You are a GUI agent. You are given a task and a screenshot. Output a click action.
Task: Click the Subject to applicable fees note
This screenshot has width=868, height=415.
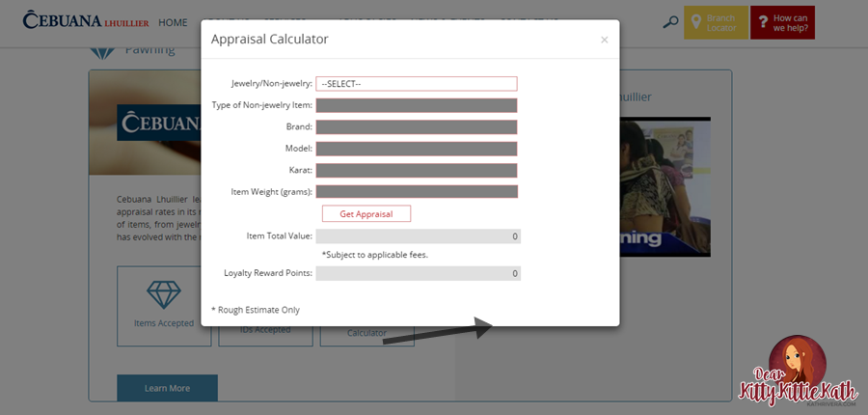click(x=375, y=255)
